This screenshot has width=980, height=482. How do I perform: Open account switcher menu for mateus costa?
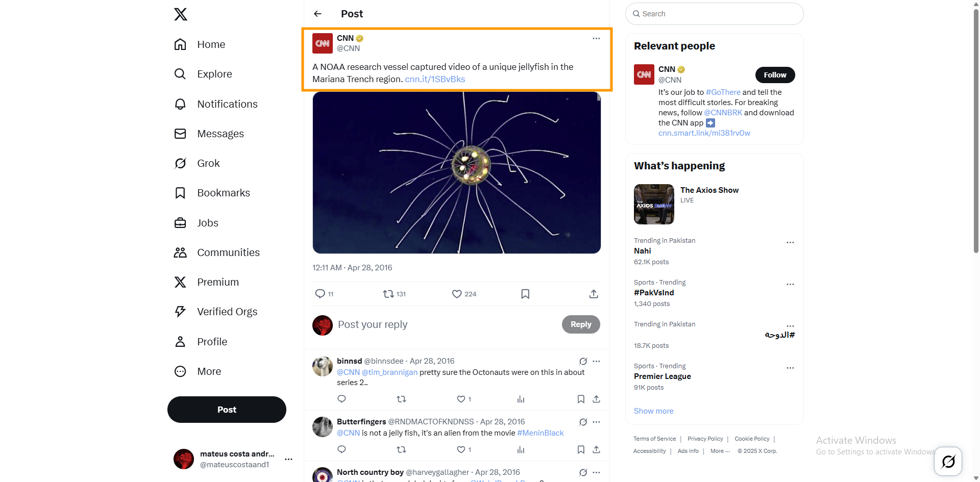(288, 459)
